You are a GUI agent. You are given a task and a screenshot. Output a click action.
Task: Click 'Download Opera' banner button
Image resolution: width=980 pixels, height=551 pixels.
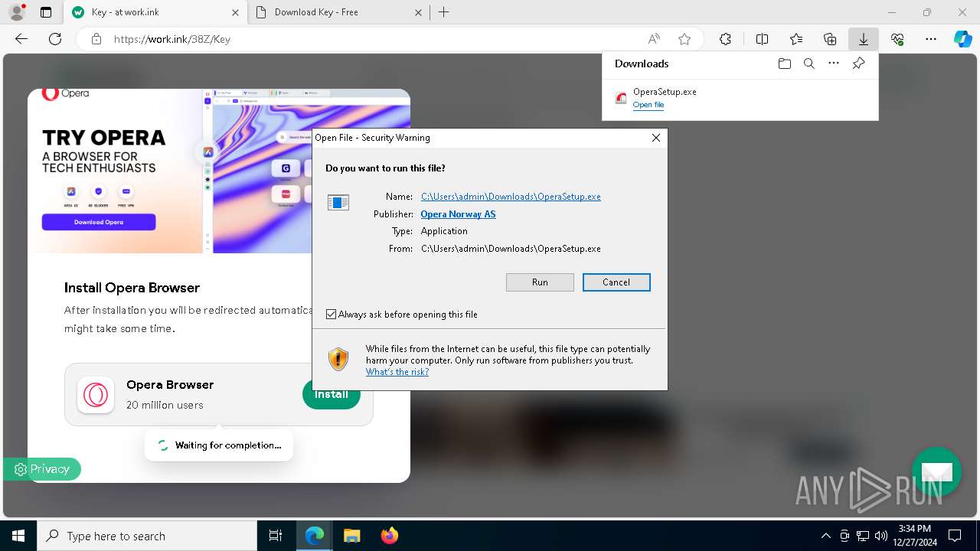(99, 222)
